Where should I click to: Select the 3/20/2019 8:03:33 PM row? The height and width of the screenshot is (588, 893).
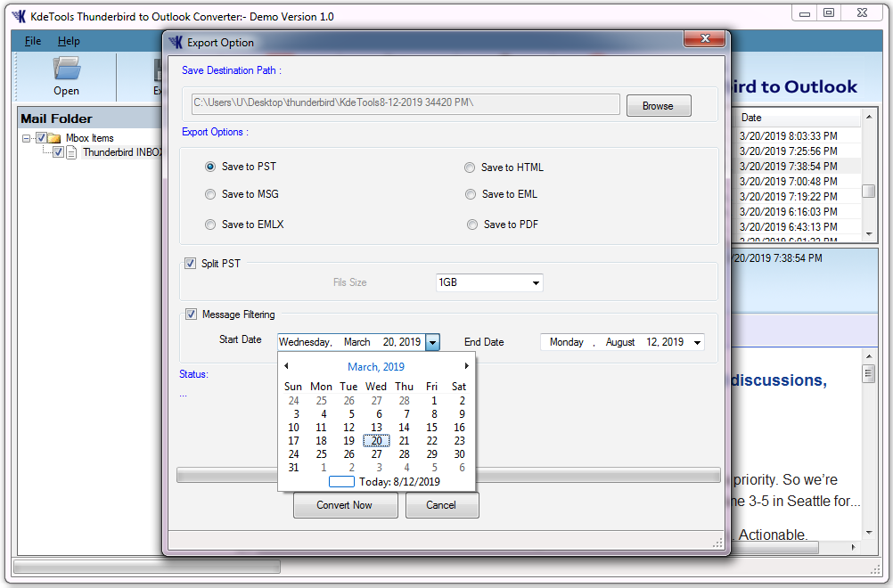(796, 136)
